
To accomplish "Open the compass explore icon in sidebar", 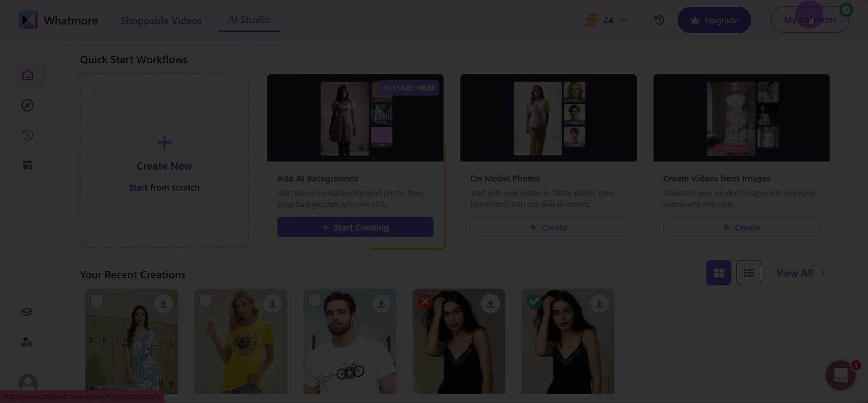I will [x=28, y=105].
